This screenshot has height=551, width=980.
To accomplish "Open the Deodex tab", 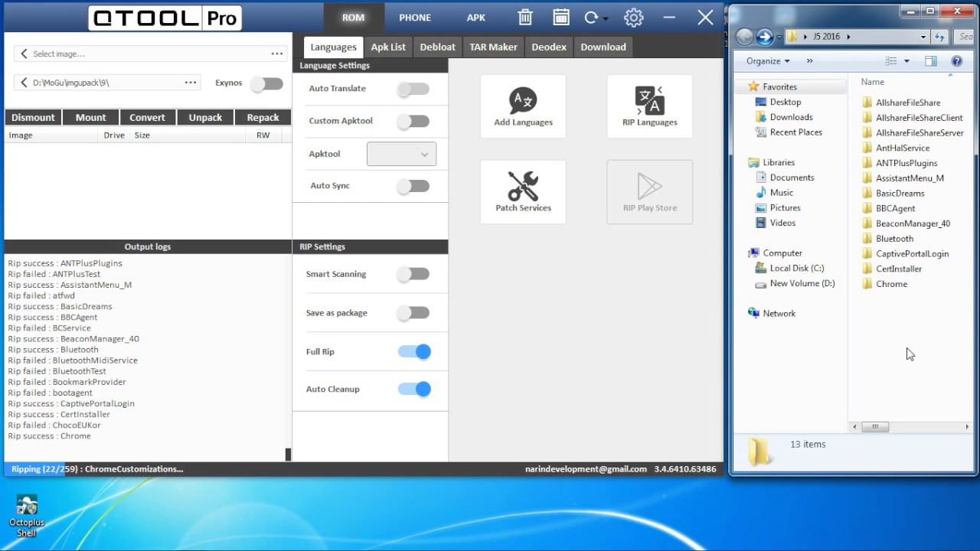I will (x=549, y=47).
